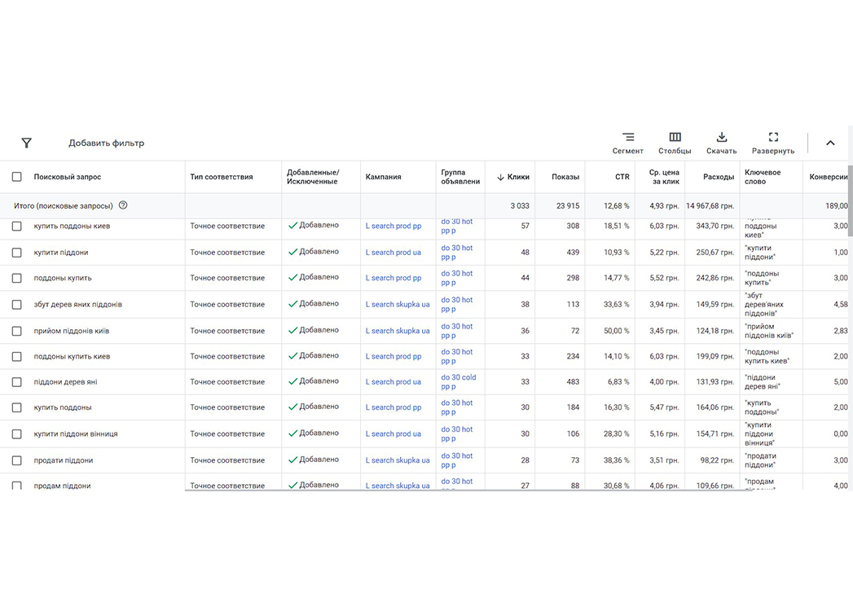Sort by CTR column header

(x=622, y=177)
